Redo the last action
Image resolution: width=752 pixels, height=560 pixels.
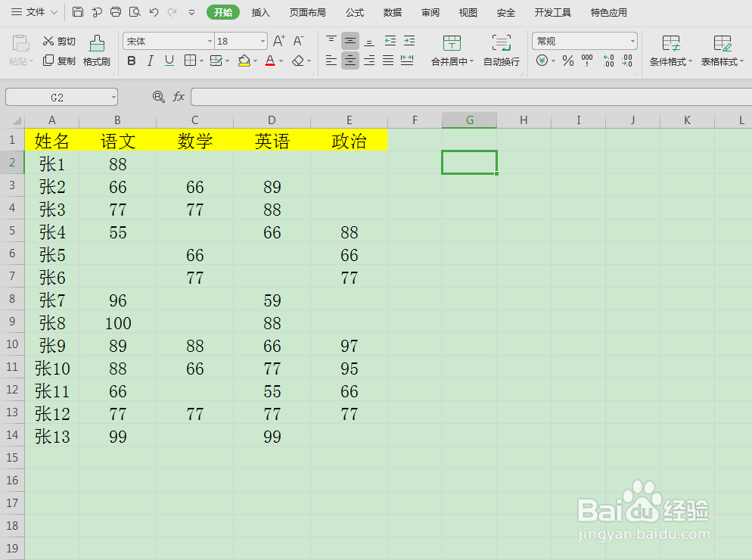(172, 12)
